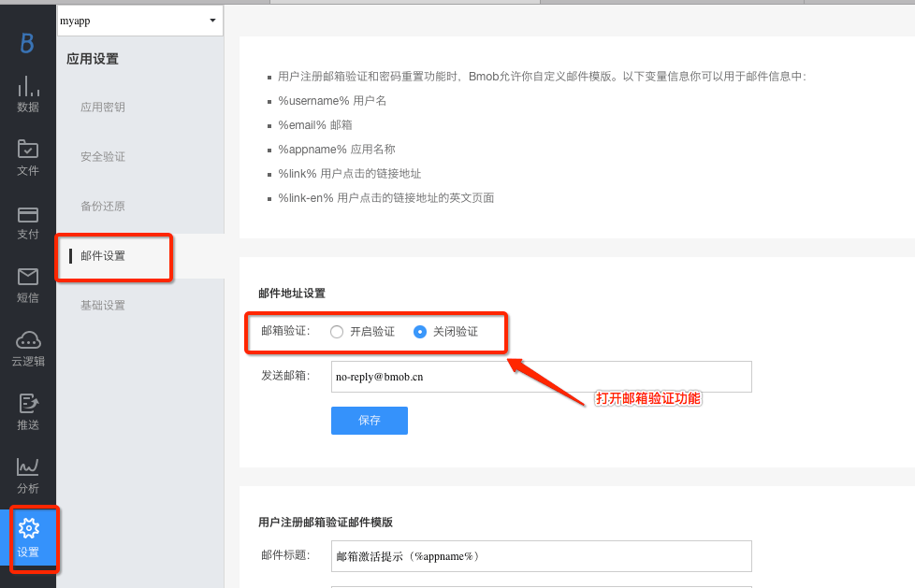Click the 邮件标题 input field
Viewport: 915px width, 588px height.
click(x=541, y=556)
